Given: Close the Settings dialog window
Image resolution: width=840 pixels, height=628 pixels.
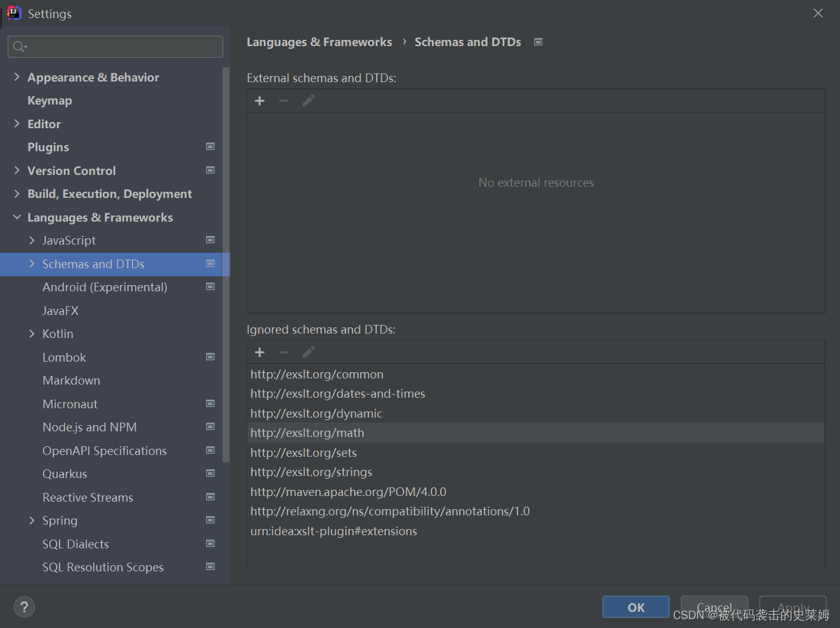Looking at the screenshot, I should click(818, 13).
